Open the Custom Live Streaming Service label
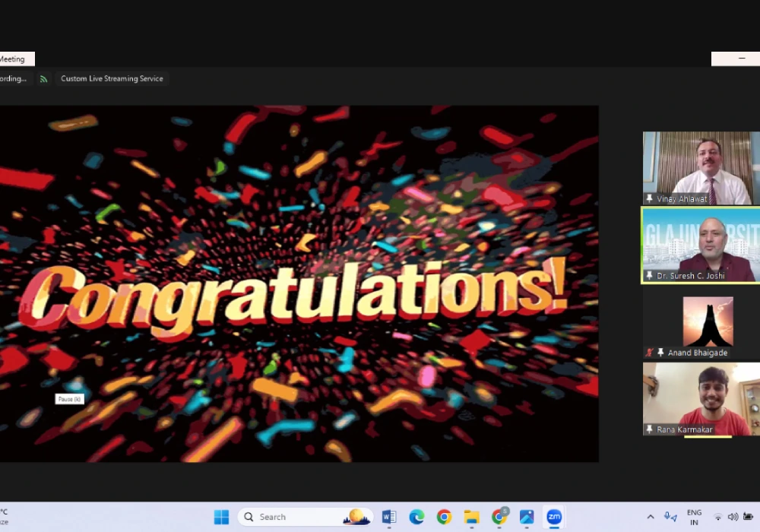The image size is (760, 532). [112, 79]
